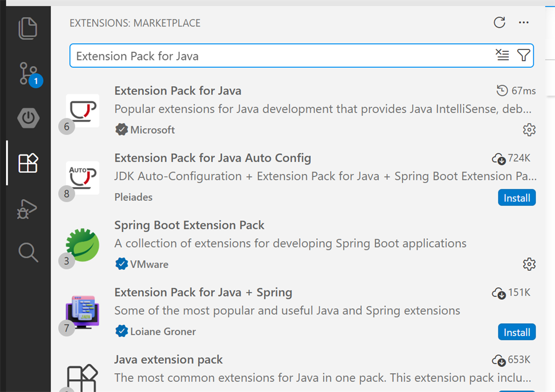Screen dimensions: 555x392
Task: Select Spring Boot Extension Pack title
Action: point(189,225)
